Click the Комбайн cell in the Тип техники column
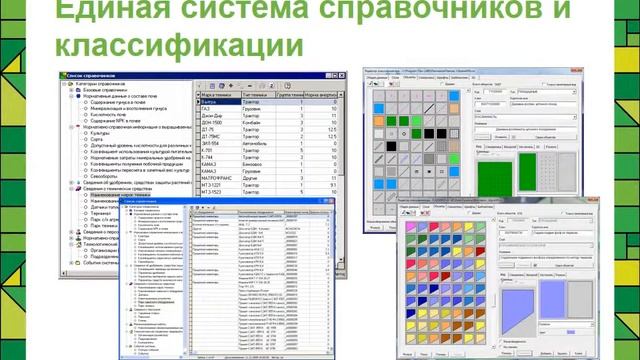 258,122
